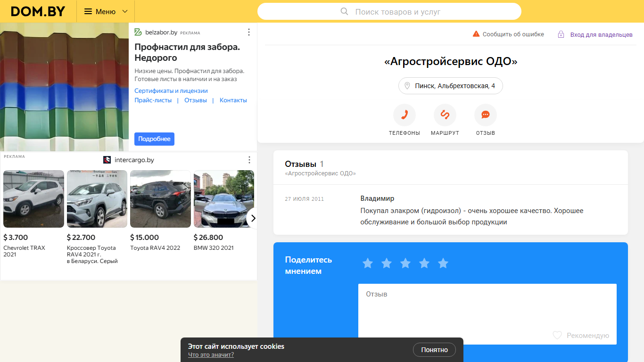Click the $ 22.700 price
644x362 pixels.
coord(81,238)
